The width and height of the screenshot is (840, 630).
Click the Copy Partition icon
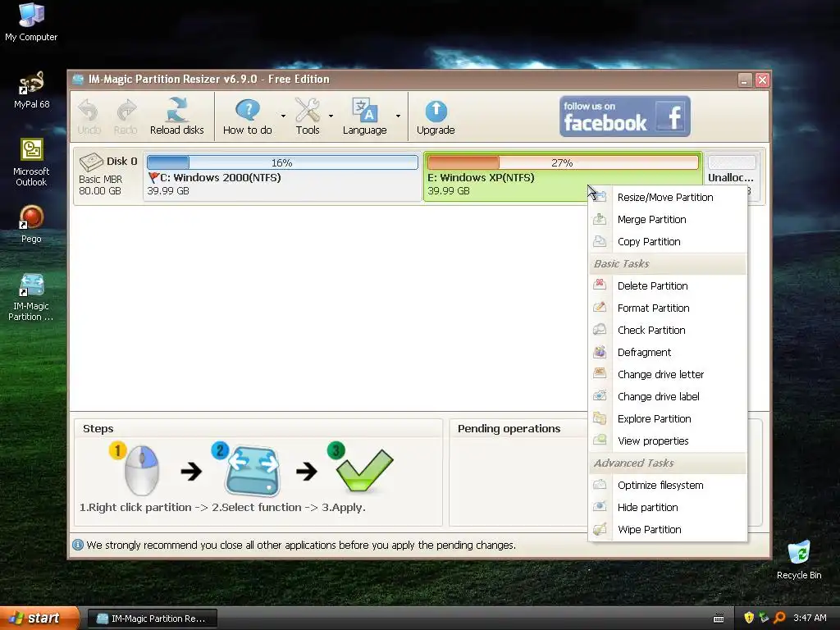click(600, 241)
